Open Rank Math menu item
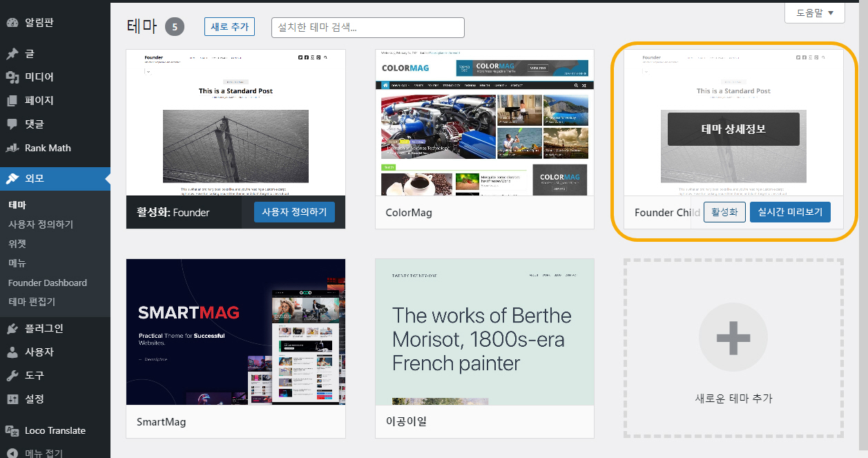 point(48,148)
